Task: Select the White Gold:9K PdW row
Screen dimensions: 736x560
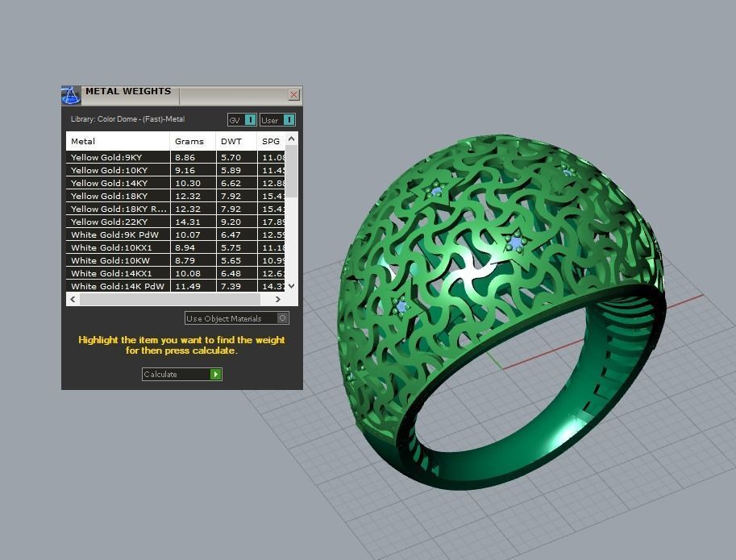Action: (176, 234)
